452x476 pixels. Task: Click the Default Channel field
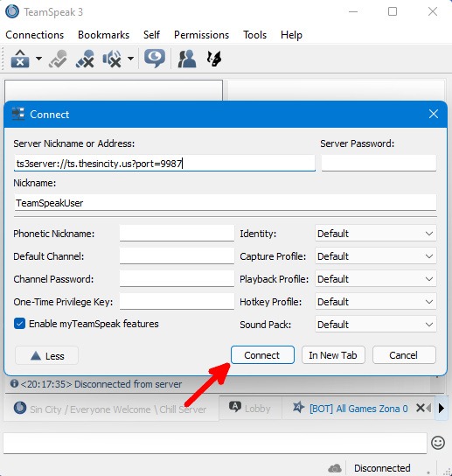click(x=177, y=255)
